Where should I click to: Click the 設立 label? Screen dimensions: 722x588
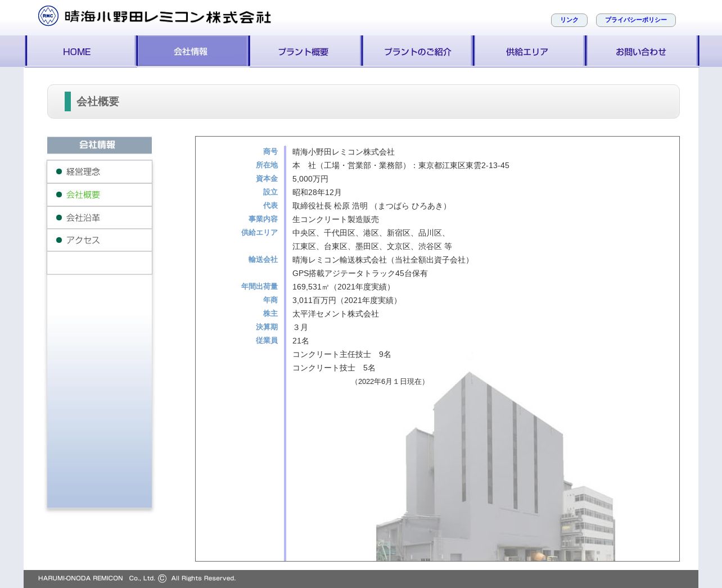[270, 192]
